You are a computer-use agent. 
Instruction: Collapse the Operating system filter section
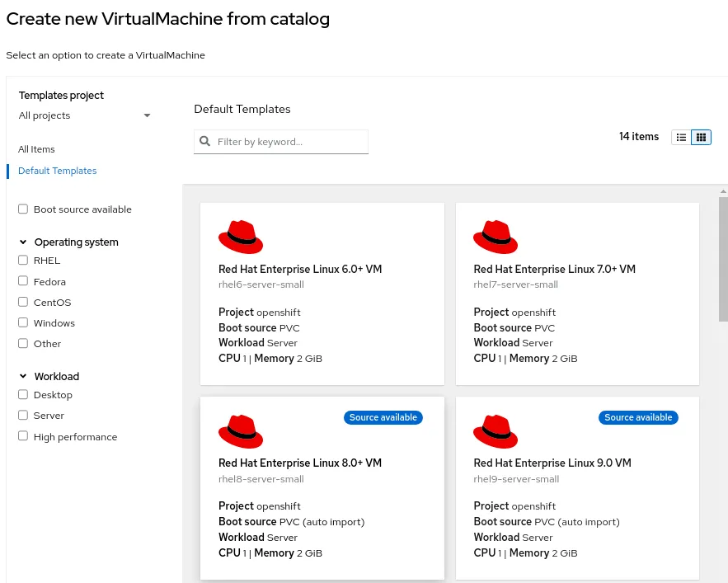pos(21,242)
